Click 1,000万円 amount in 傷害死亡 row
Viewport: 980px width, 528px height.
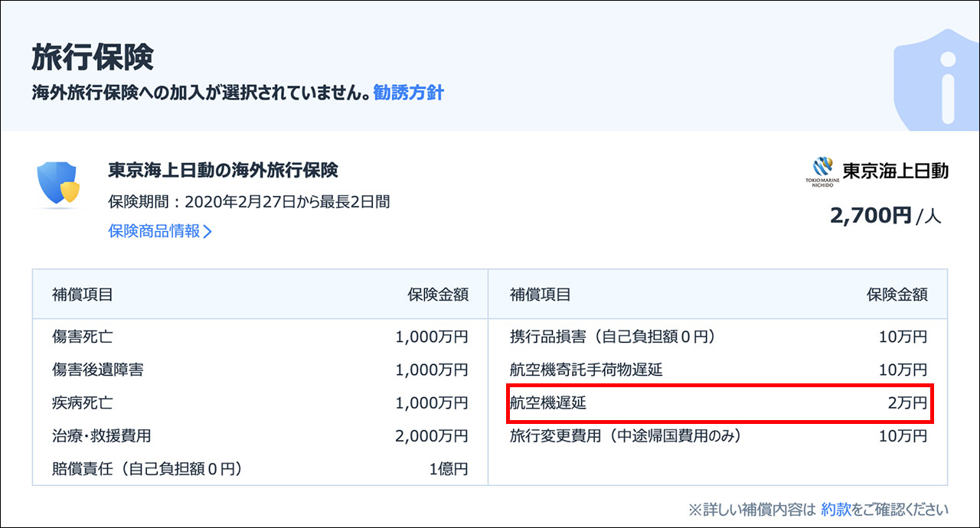pos(432,337)
